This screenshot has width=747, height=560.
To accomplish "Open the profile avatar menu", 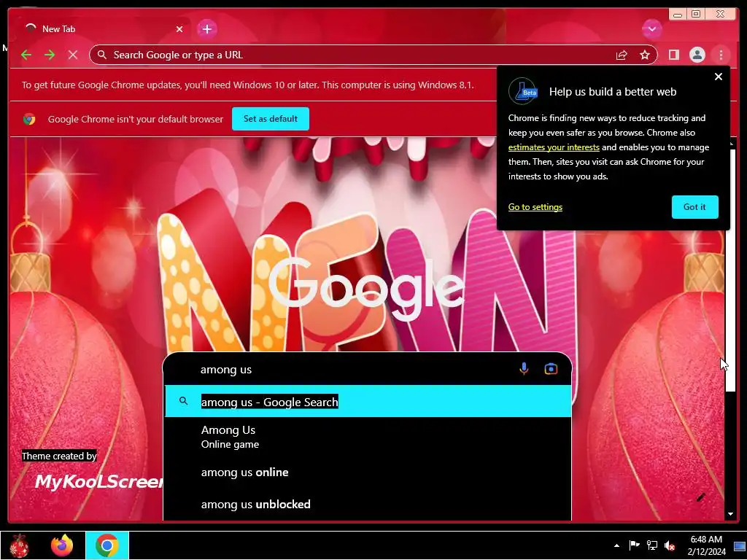I will point(697,55).
